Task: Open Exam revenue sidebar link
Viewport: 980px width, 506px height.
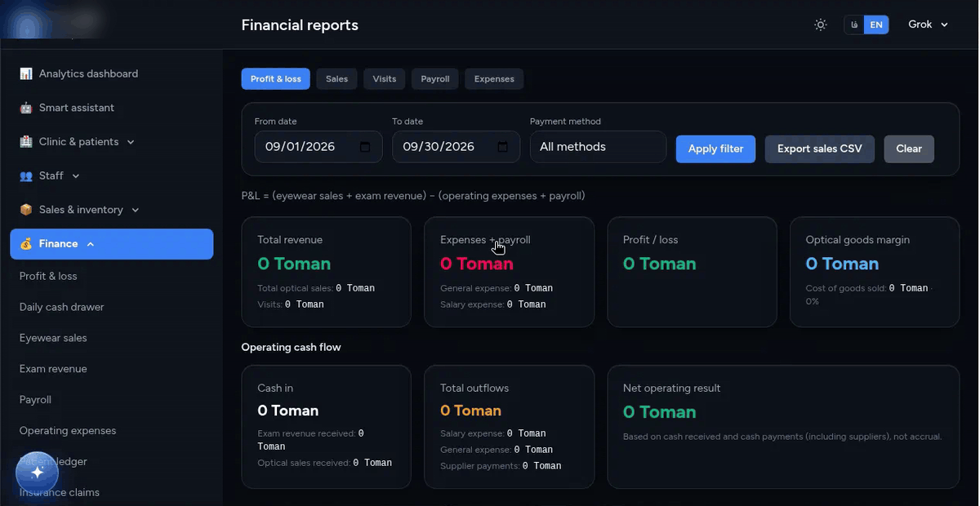Action: pos(53,369)
